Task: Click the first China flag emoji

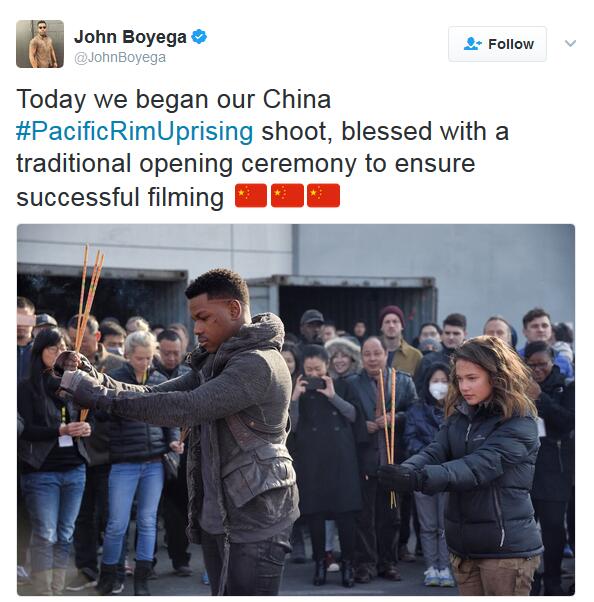Action: 251,195
